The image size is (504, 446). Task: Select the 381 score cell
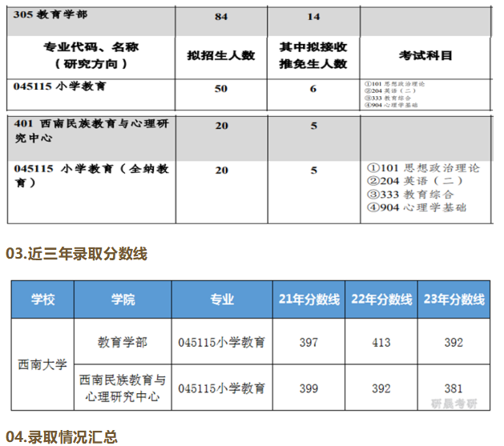coord(454,388)
